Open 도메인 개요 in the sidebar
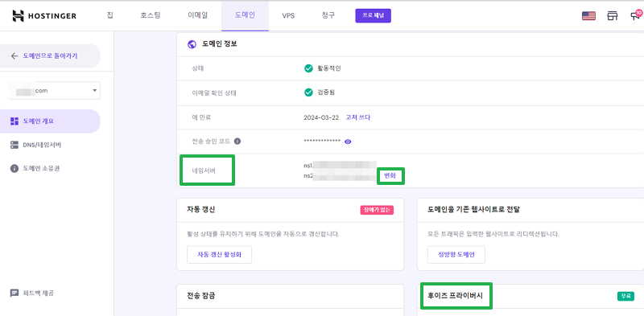 click(50, 121)
